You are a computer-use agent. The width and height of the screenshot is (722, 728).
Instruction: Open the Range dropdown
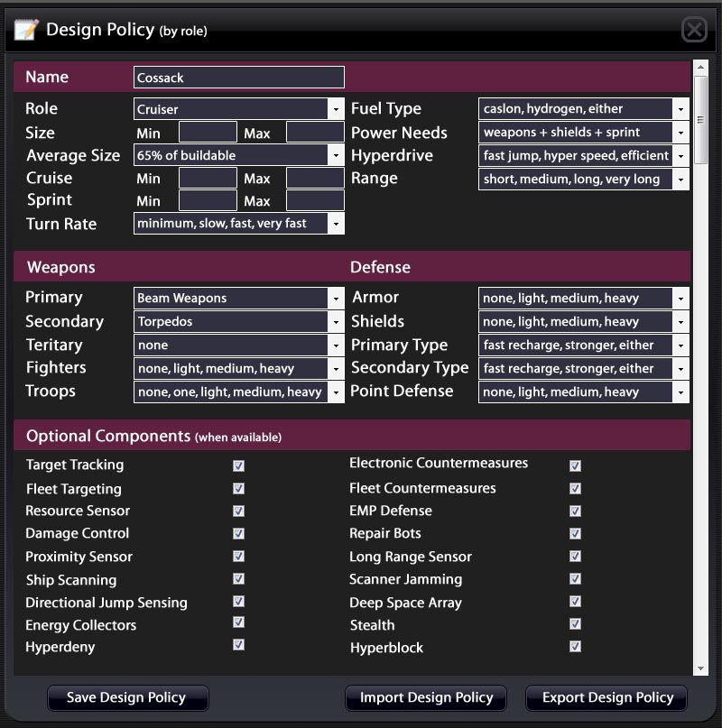pyautogui.click(x=584, y=179)
